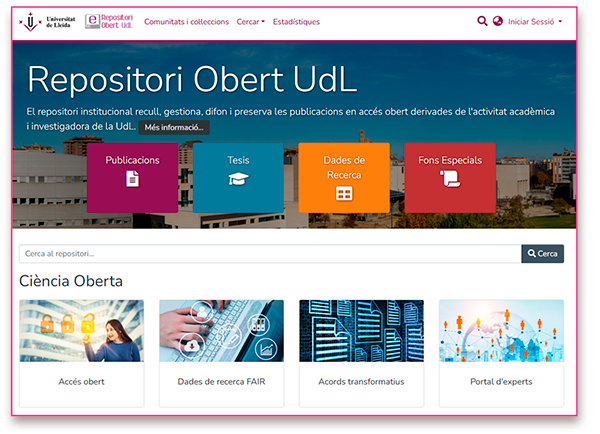Open the Publicacions tile

coord(132,178)
